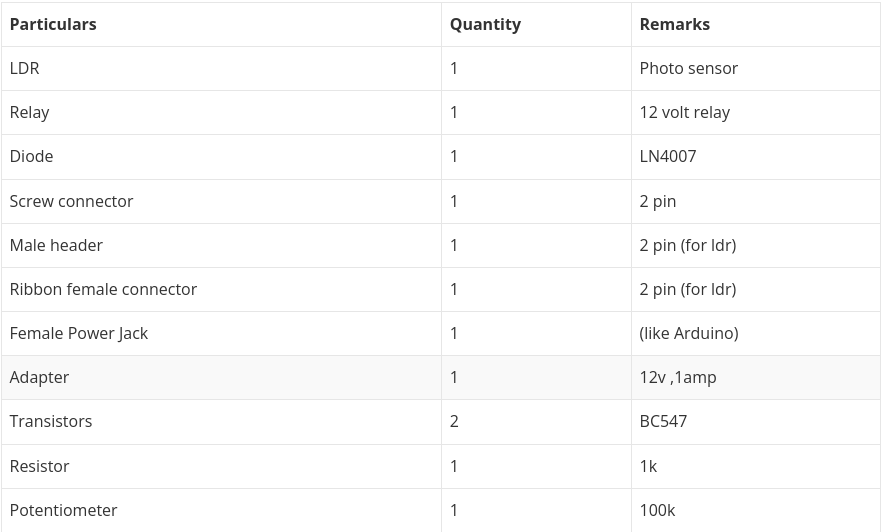Click Transistors quantity value 2
The width and height of the screenshot is (881, 532).
click(x=454, y=421)
